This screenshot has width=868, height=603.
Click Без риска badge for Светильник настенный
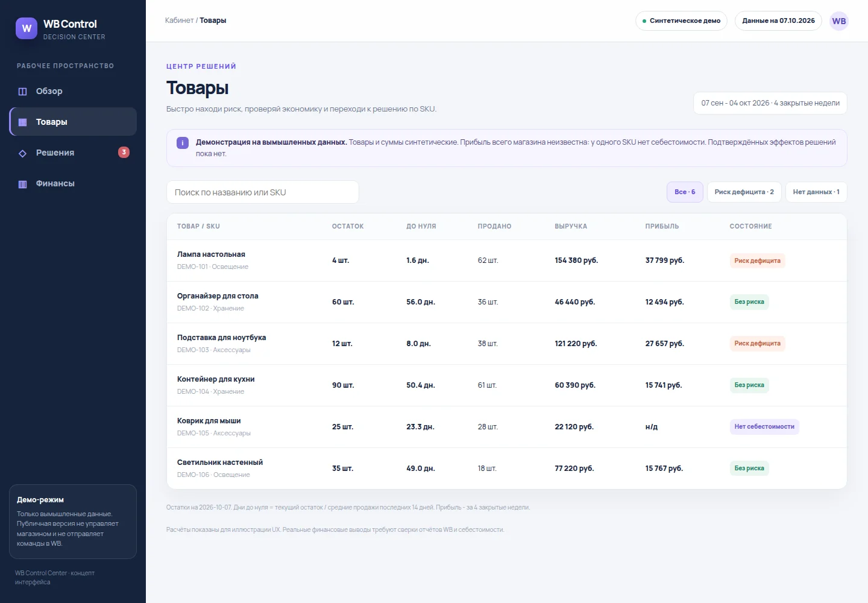click(x=749, y=468)
